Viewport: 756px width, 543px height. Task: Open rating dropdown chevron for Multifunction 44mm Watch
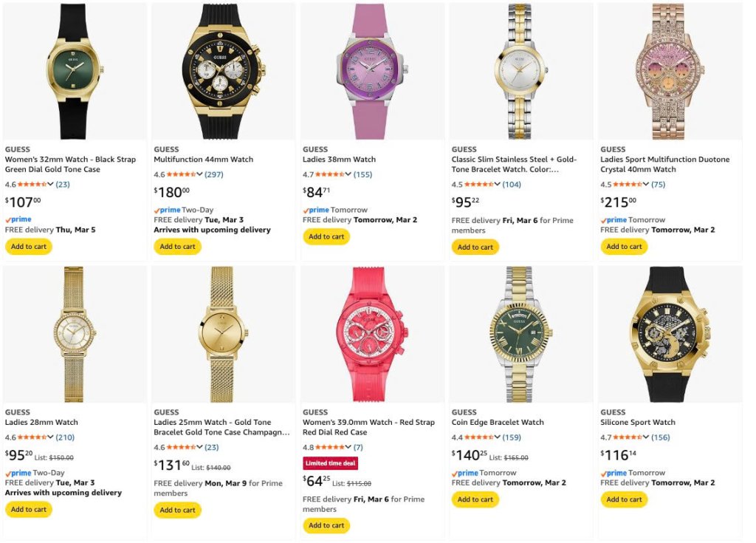[x=199, y=174]
